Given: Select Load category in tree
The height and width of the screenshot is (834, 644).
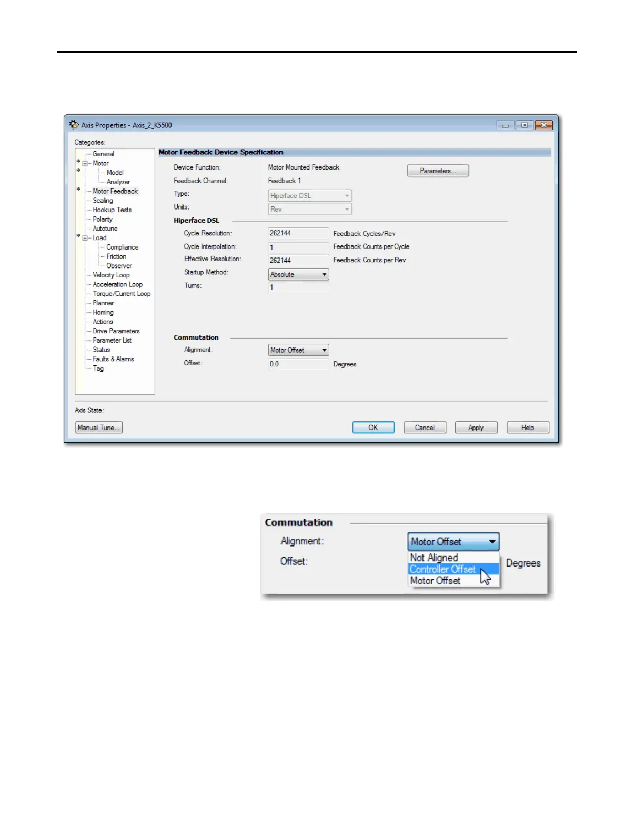Looking at the screenshot, I should tap(99, 238).
